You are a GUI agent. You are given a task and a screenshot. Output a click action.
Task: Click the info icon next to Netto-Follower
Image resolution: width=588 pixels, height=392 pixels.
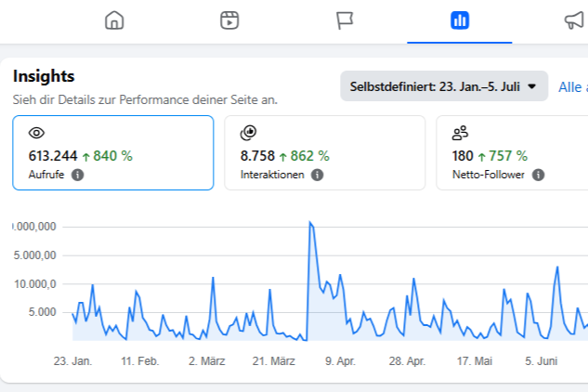click(x=538, y=175)
